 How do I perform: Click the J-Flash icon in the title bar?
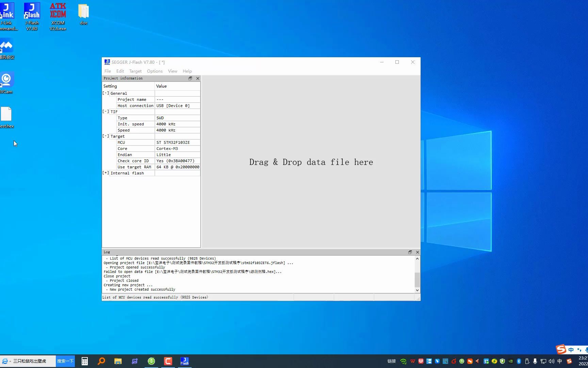coord(107,62)
